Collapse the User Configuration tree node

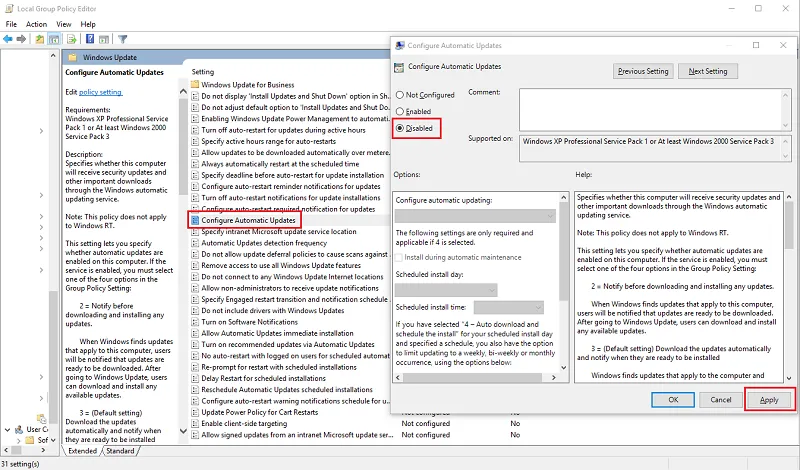point(7,430)
